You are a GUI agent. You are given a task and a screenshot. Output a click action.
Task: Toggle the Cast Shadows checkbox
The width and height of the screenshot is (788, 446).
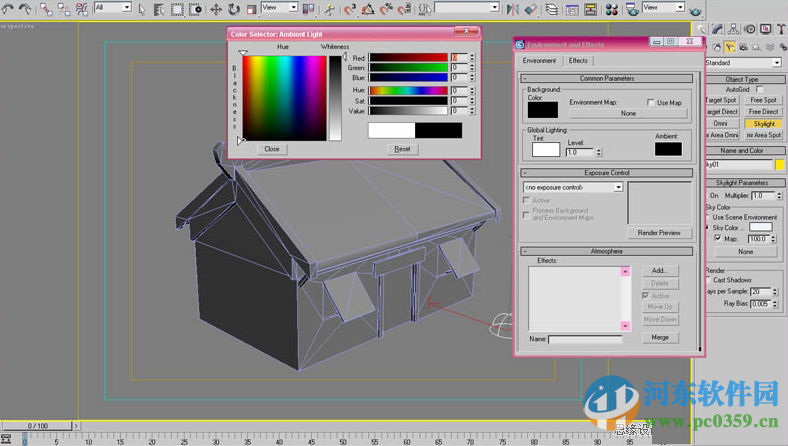click(709, 280)
